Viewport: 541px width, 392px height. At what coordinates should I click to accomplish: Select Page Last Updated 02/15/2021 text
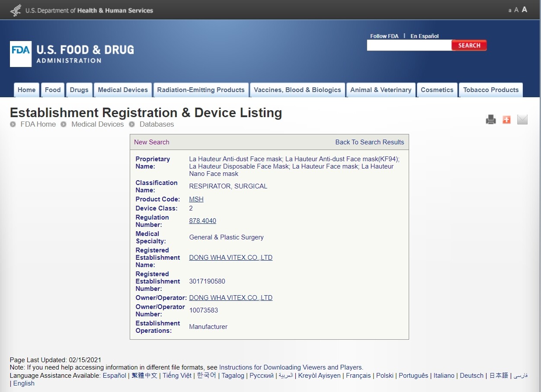(x=55, y=360)
